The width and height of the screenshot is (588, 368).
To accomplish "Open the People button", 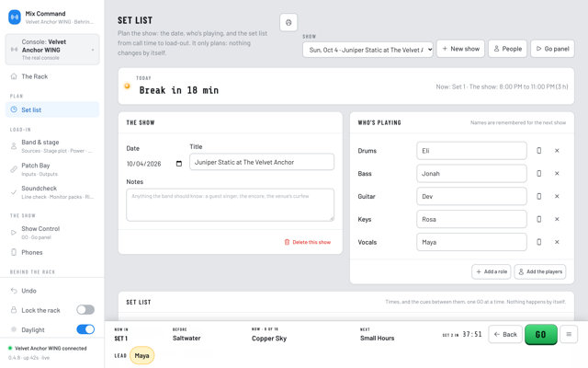I will [507, 49].
